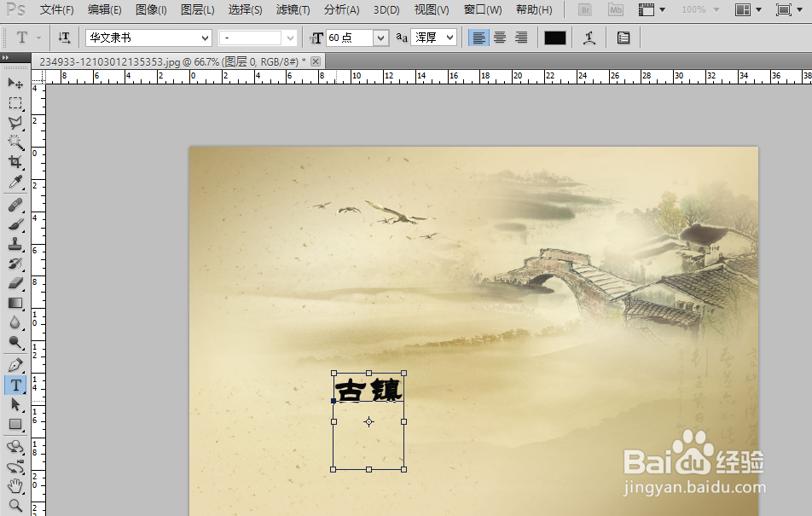The width and height of the screenshot is (812, 516).
Task: Click the 古镇 text on canvas
Action: pos(368,390)
